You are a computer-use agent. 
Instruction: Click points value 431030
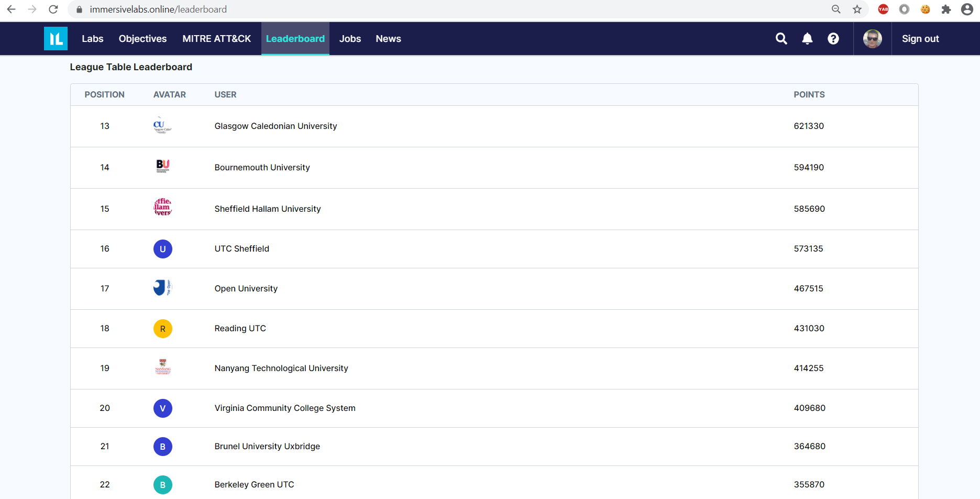point(809,328)
